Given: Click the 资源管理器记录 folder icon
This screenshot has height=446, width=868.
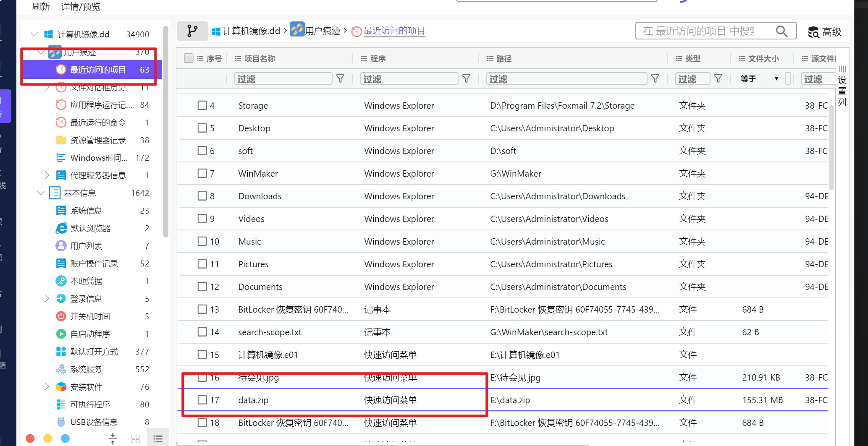Looking at the screenshot, I should [x=61, y=140].
